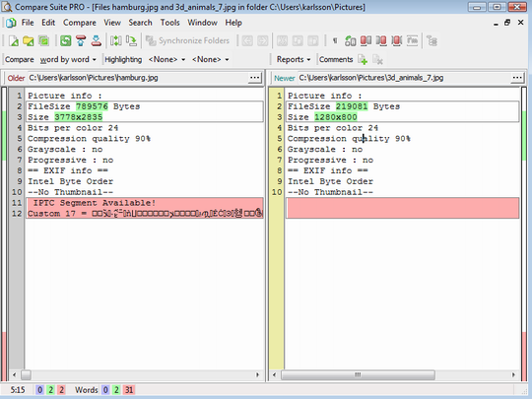
Task: Click the delete comment icon
Action: click(x=377, y=60)
